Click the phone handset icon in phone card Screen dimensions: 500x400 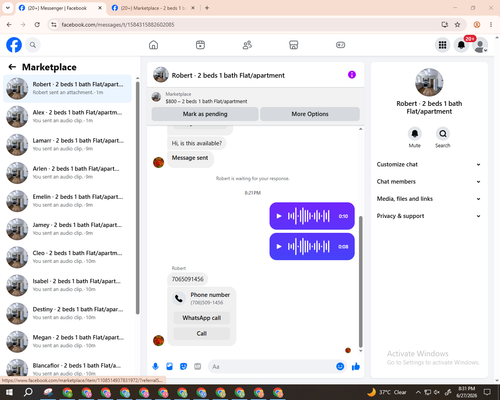point(179,298)
